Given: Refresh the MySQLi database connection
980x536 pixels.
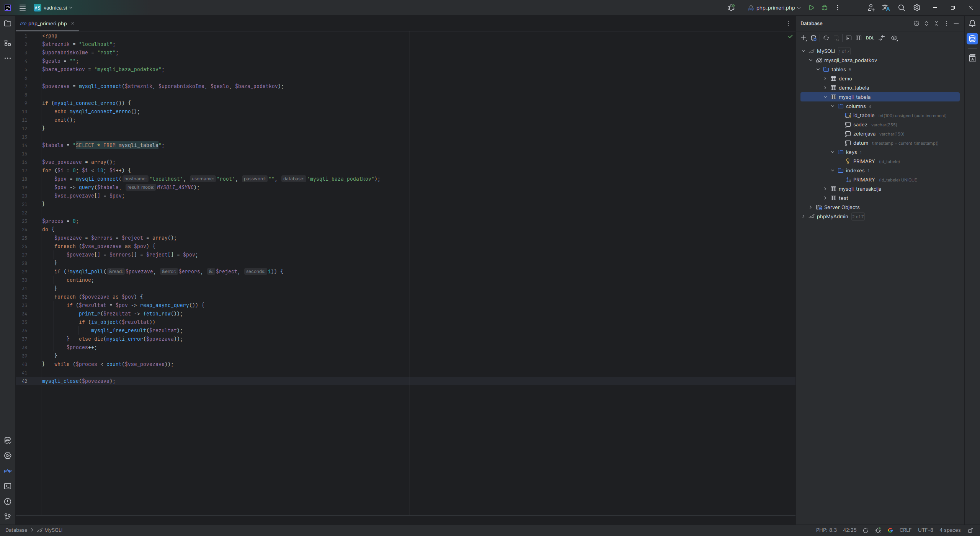Looking at the screenshot, I should (x=826, y=38).
